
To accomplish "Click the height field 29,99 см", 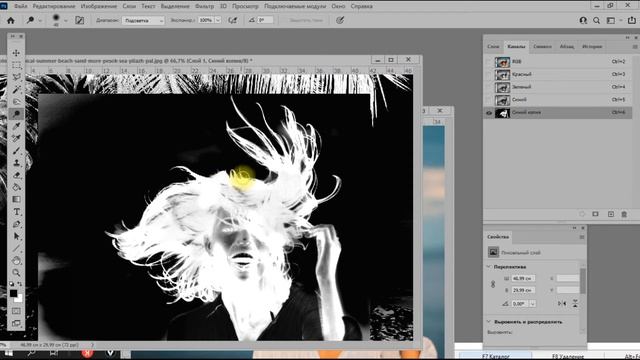I will 523,290.
